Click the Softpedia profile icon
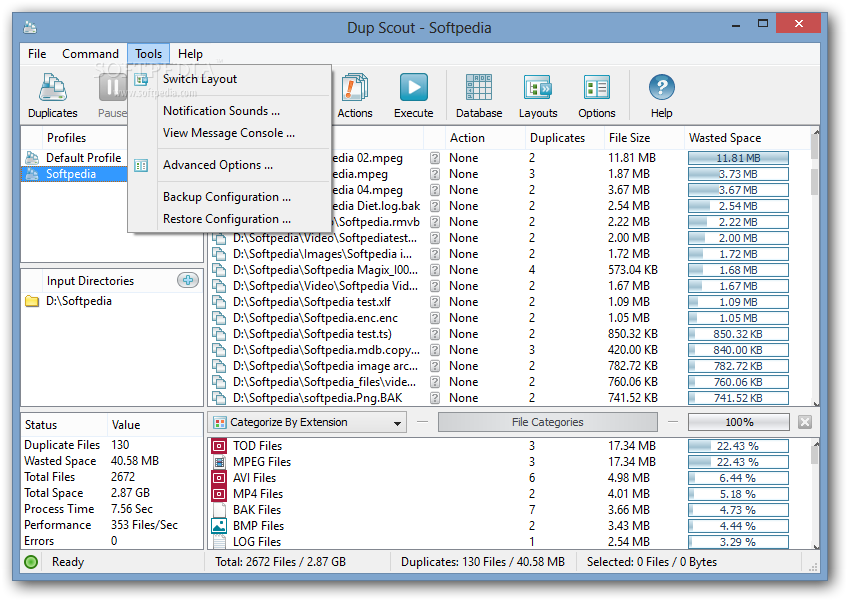This screenshot has width=848, height=601. [x=32, y=174]
